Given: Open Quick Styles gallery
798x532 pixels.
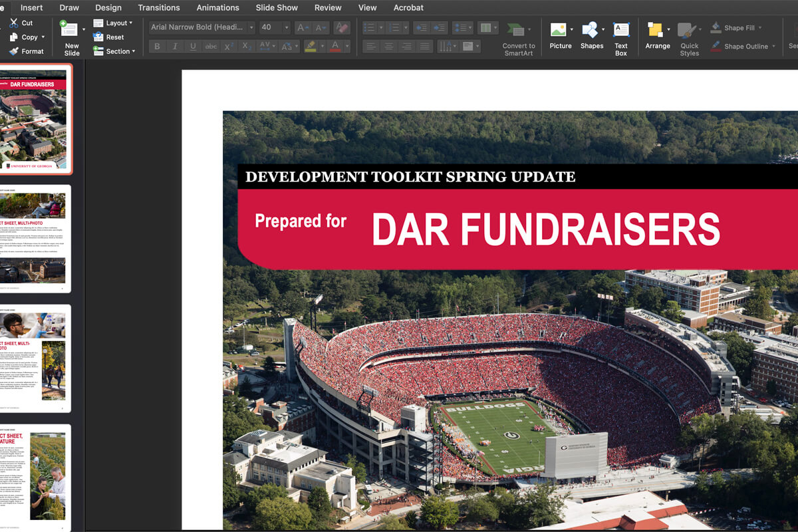Looking at the screenshot, I should 689,39.
